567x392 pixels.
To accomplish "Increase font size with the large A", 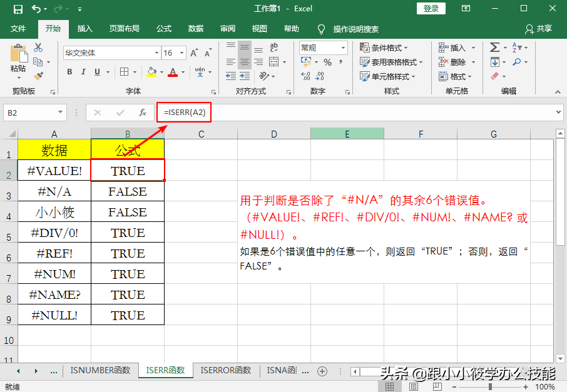I will (194, 53).
